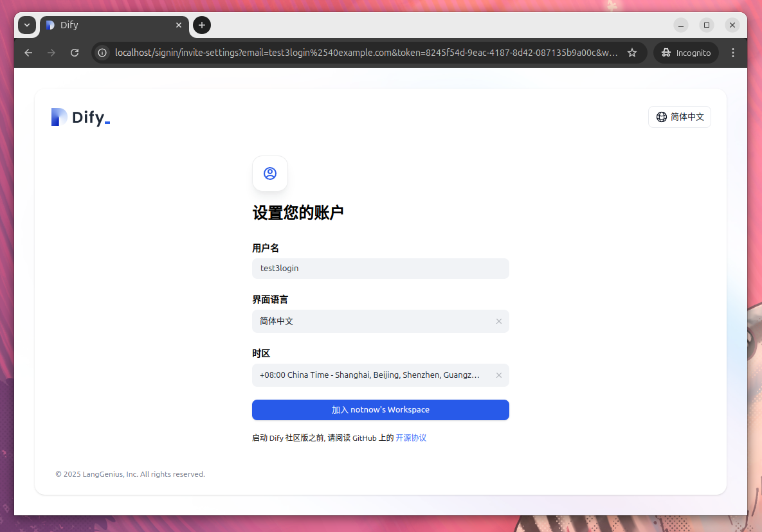762x532 pixels.
Task: Clear the timezone selection with ×
Action: [499, 375]
